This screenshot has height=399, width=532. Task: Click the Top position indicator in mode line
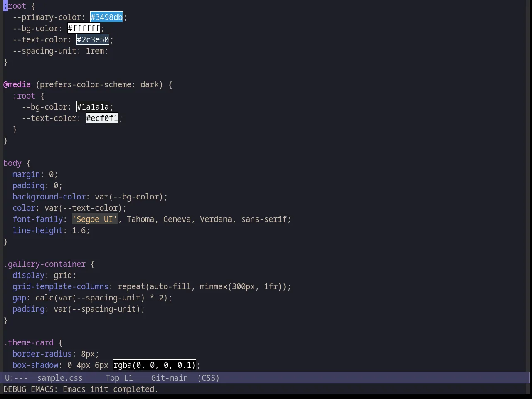(112, 378)
